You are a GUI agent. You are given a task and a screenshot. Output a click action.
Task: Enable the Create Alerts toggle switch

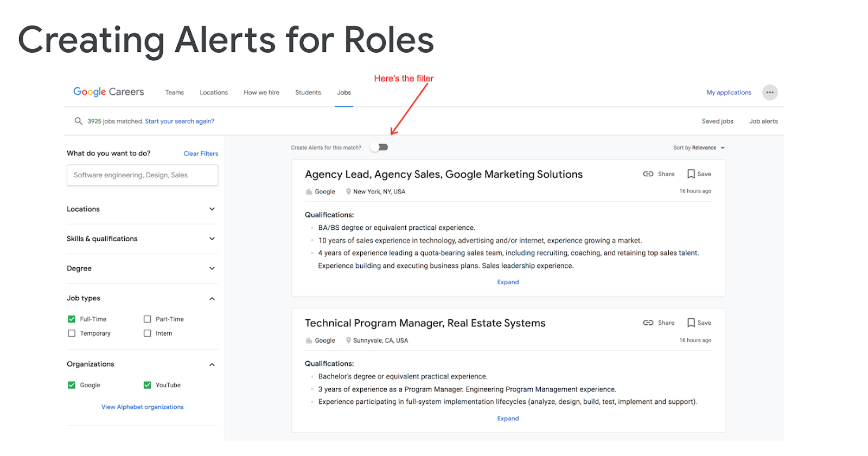[x=380, y=147]
